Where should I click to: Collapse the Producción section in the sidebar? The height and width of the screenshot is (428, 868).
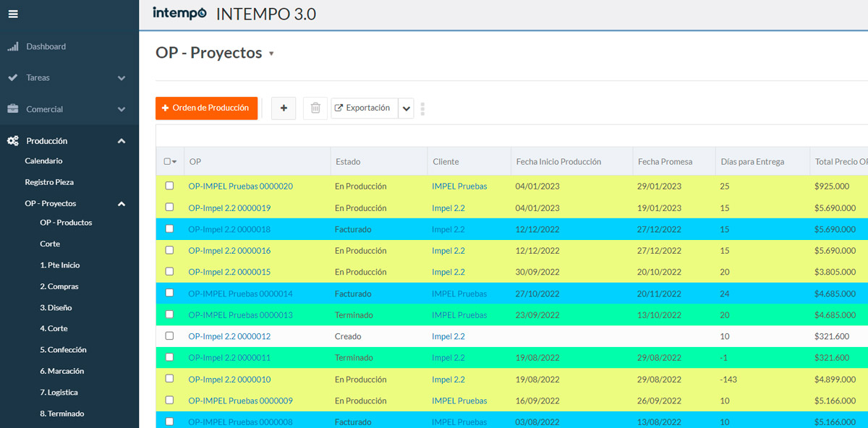122,142
